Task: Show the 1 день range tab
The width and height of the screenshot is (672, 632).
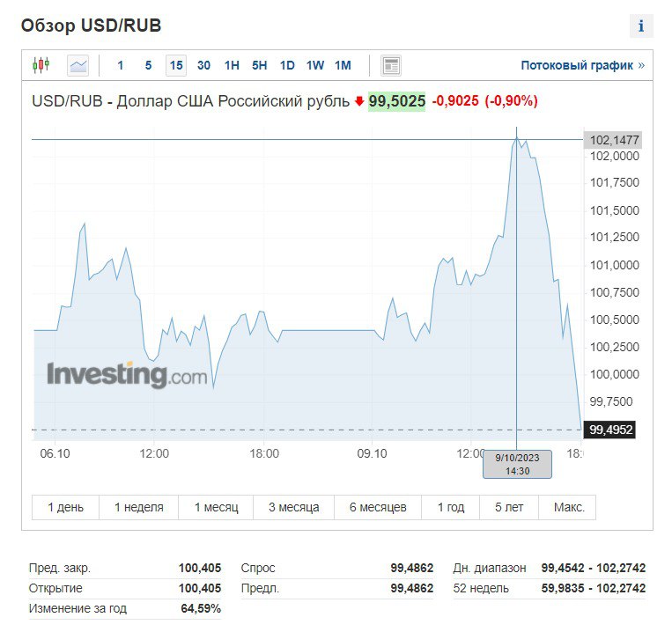Action: (66, 508)
